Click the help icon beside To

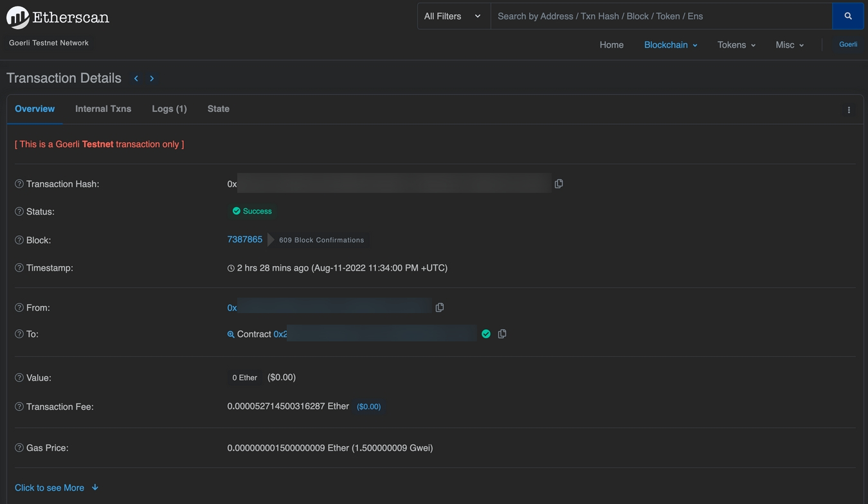point(19,334)
